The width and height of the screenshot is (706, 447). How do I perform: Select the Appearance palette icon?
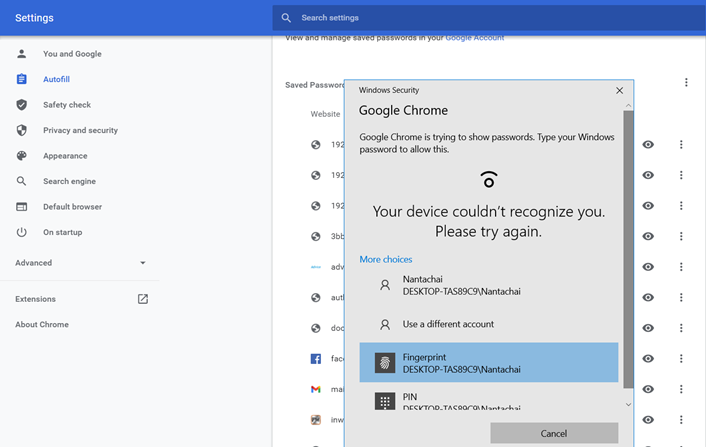(x=21, y=156)
